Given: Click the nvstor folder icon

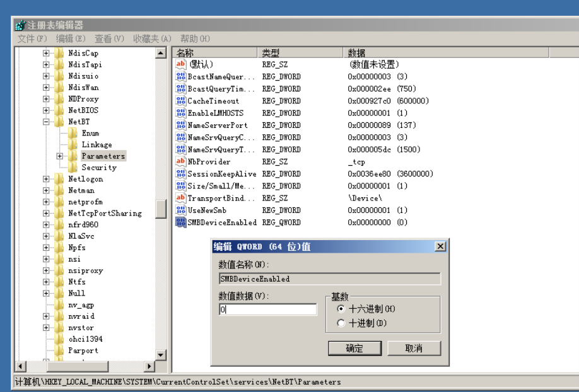Looking at the screenshot, I should (59, 328).
